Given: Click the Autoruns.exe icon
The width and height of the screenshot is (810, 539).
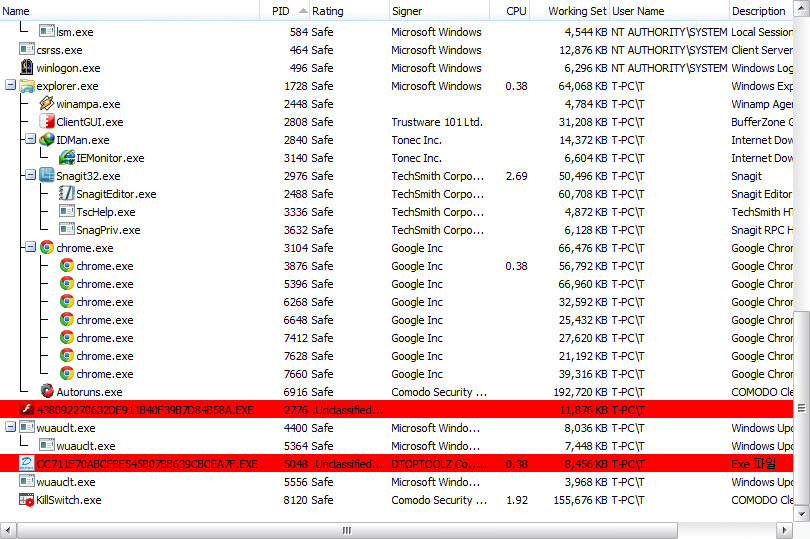Looking at the screenshot, I should (47, 391).
